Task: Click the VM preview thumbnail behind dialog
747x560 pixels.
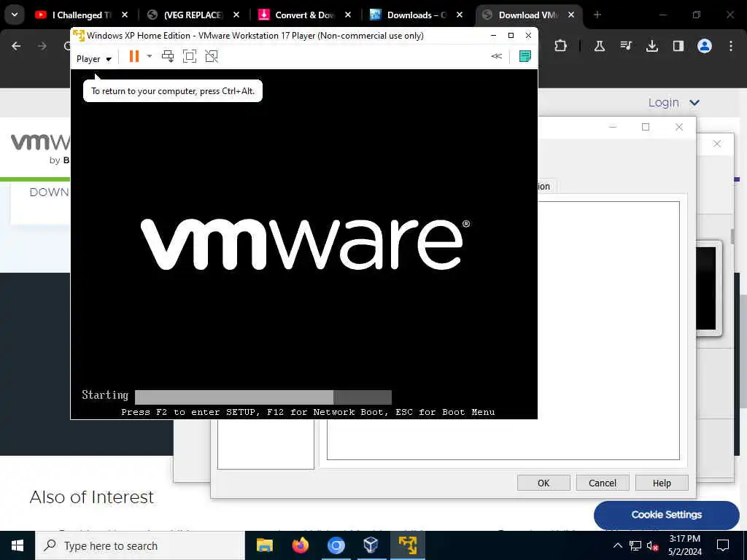Action: coord(708,288)
